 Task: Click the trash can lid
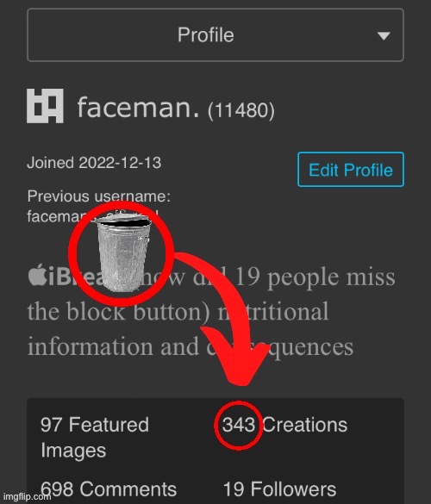tap(124, 220)
